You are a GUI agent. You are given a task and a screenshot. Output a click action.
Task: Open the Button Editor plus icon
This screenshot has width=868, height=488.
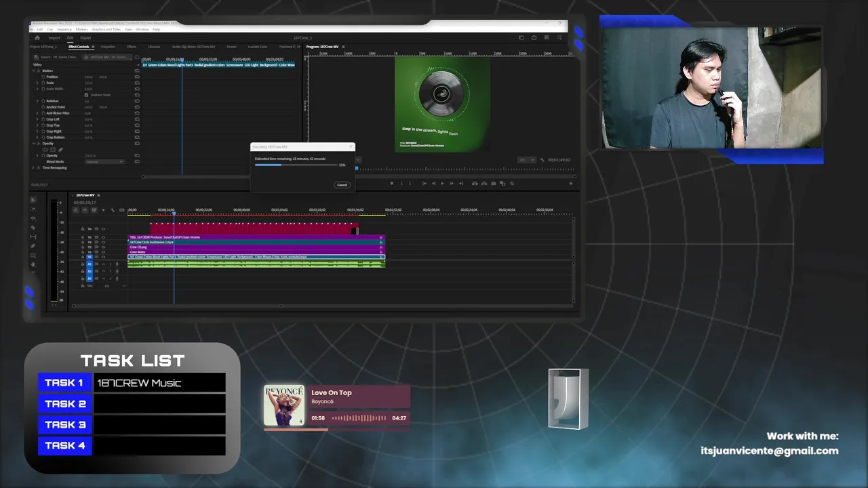click(570, 183)
